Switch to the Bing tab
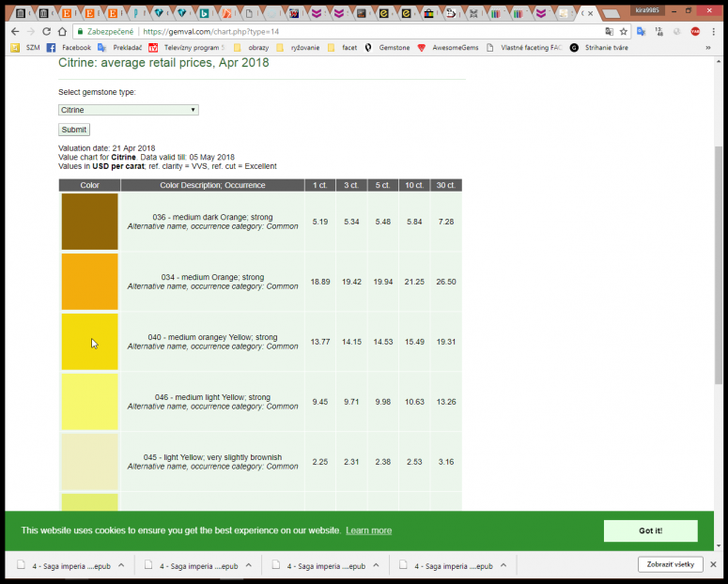The width and height of the screenshot is (728, 584). click(x=204, y=13)
